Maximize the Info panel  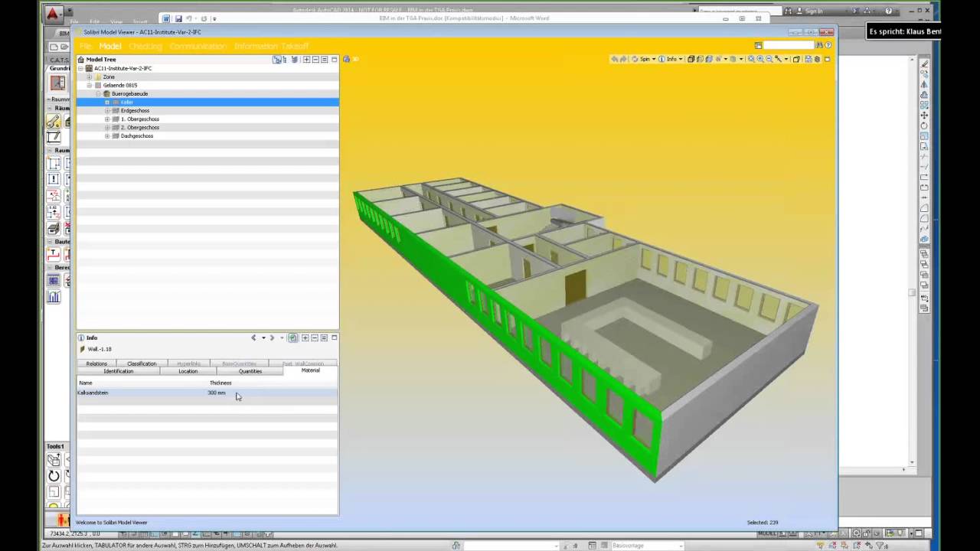pos(334,337)
